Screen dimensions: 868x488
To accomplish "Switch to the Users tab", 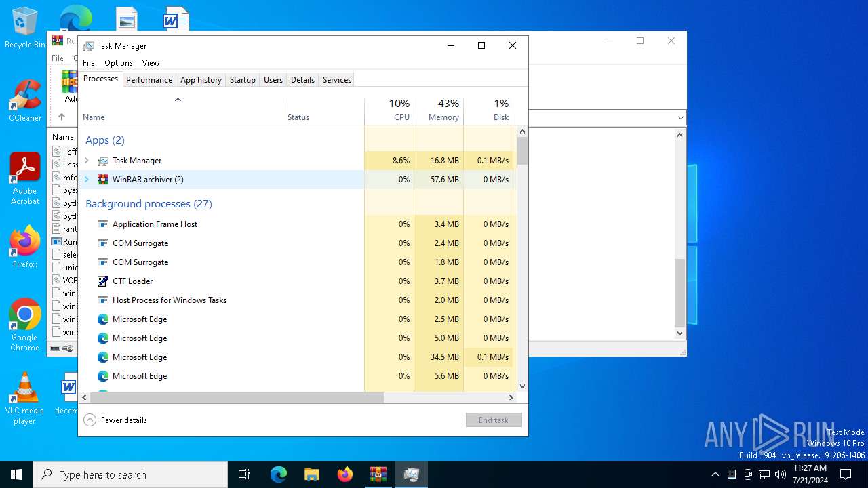I will (x=273, y=80).
